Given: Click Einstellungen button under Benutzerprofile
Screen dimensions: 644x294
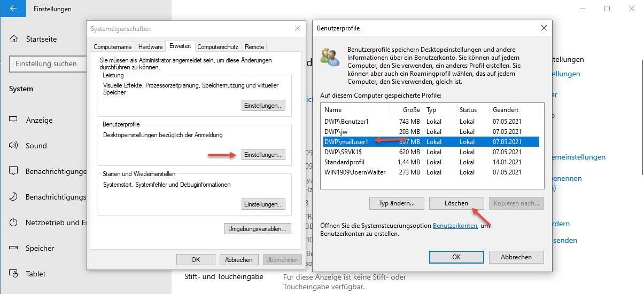Looking at the screenshot, I should pos(263,155).
